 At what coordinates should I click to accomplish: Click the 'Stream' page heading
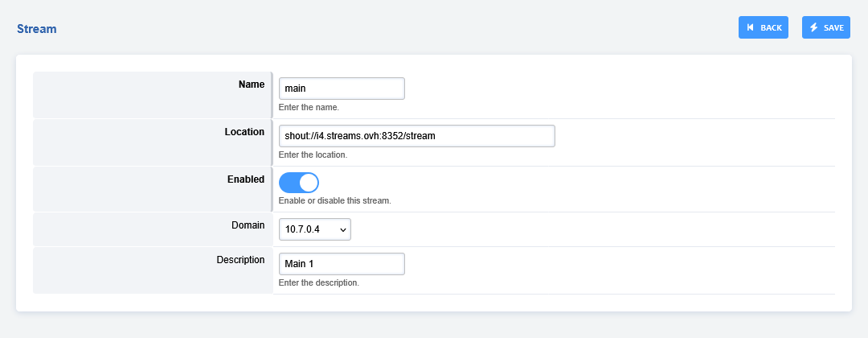[36, 29]
